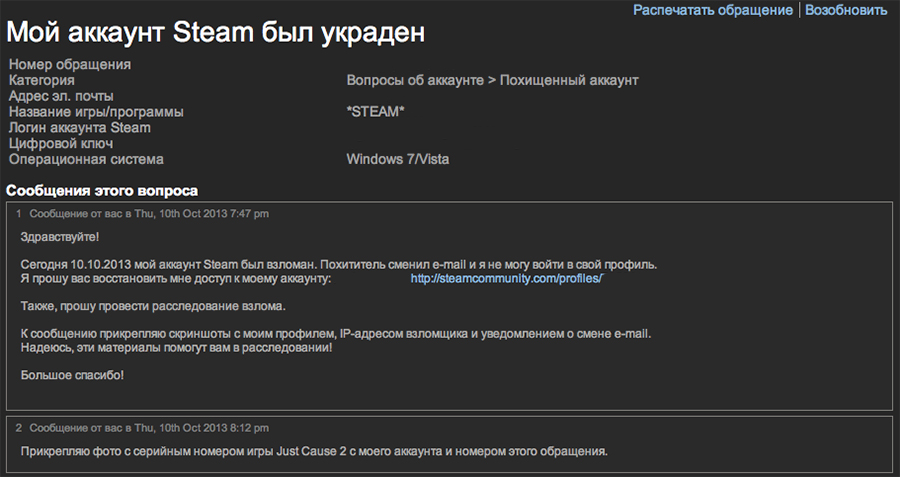Click the 'Номер обращения' label

pyautogui.click(x=69, y=64)
